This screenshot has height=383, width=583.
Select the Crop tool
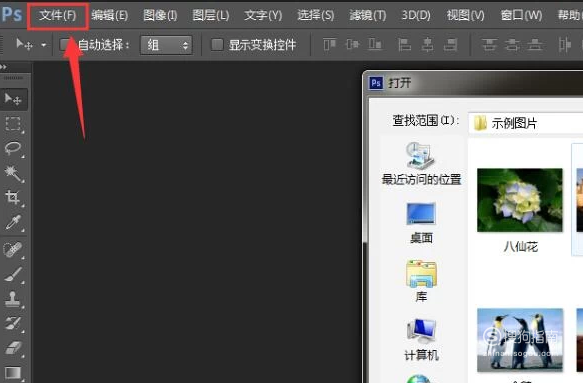click(13, 198)
